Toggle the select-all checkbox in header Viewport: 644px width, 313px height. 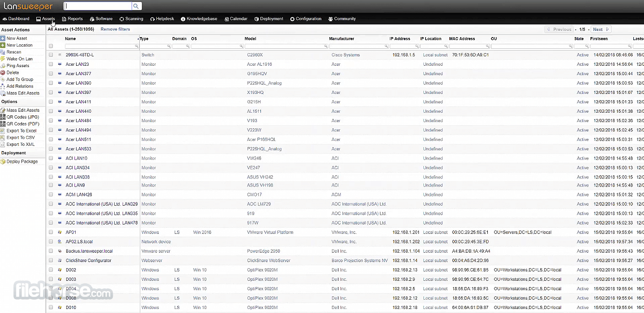coord(51,46)
